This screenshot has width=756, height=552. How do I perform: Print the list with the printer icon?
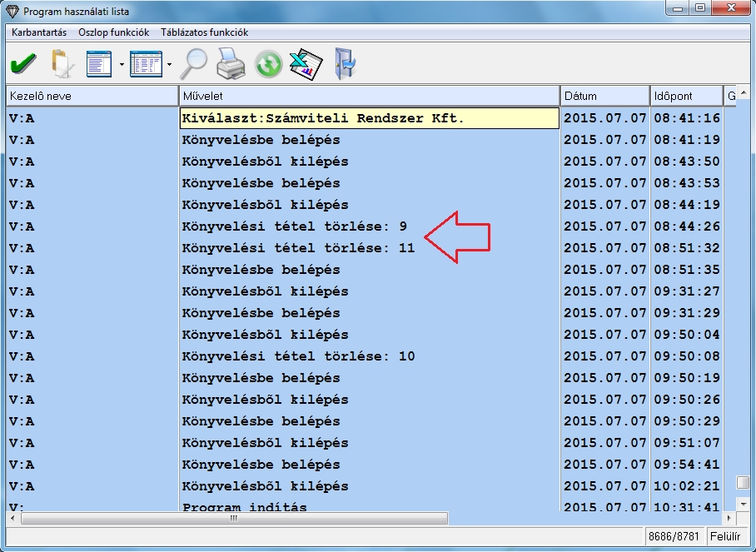coord(231,63)
